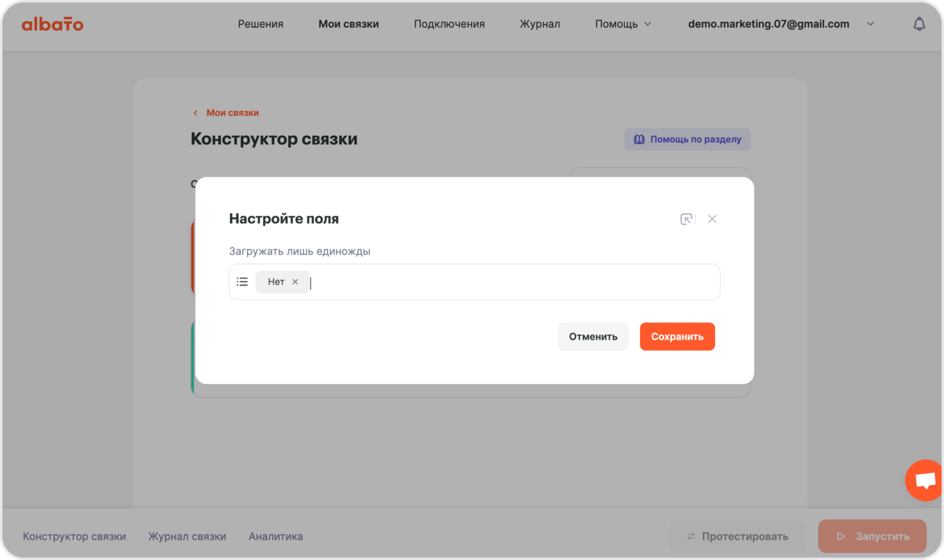Screen dimensions: 944x560
Task: Click the expand dialog icon
Action: pyautogui.click(x=686, y=219)
